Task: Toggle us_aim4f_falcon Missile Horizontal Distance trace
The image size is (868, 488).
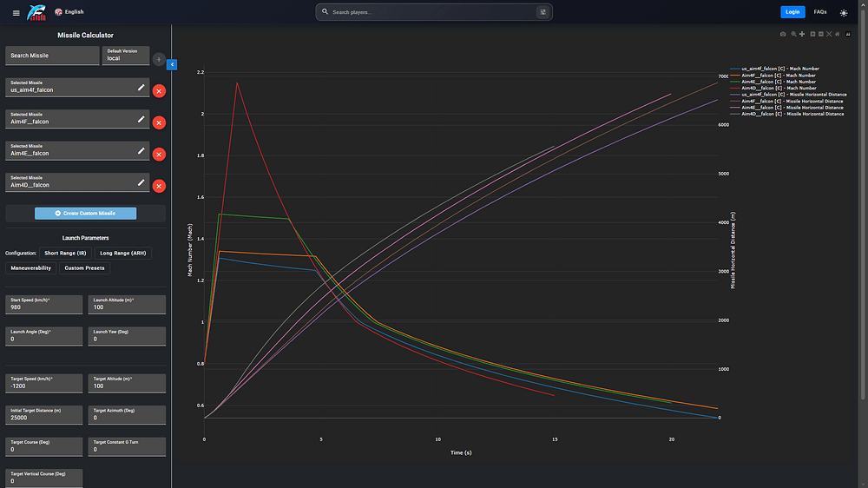Action: tap(788, 95)
